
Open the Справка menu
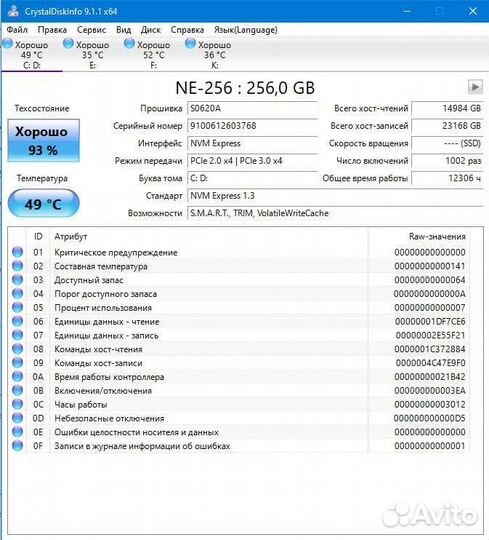[x=187, y=30]
